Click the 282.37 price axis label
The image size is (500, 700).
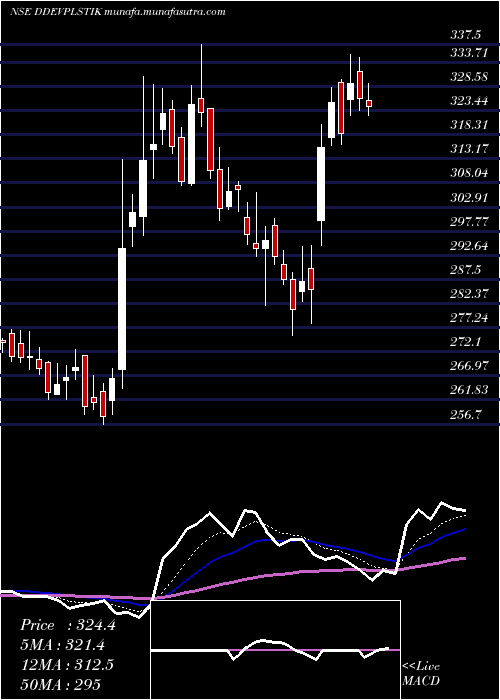(469, 294)
